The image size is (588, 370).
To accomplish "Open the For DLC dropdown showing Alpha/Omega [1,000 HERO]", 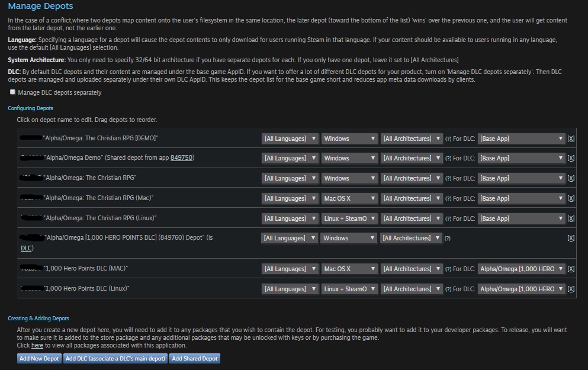I will click(x=520, y=268).
